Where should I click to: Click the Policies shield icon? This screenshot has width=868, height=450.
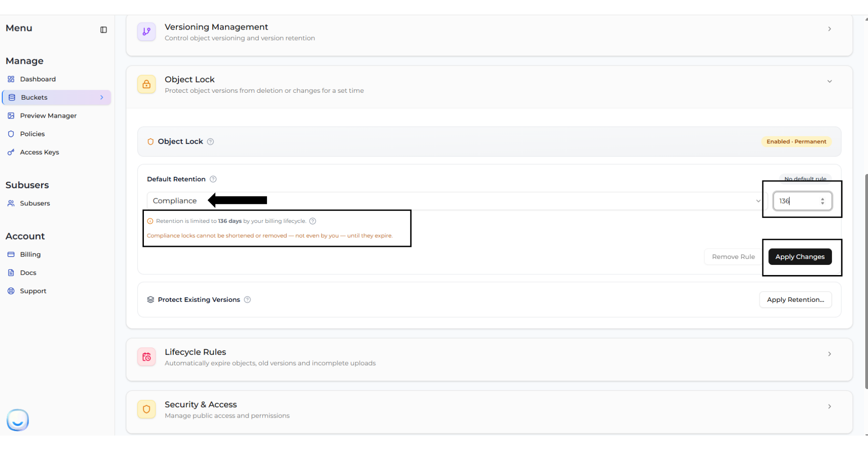pyautogui.click(x=11, y=134)
